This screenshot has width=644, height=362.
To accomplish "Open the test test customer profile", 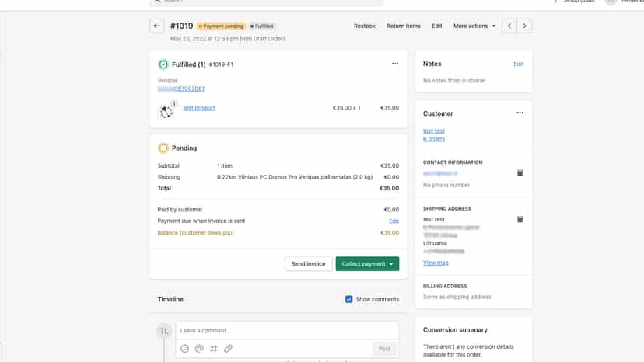I will 434,131.
